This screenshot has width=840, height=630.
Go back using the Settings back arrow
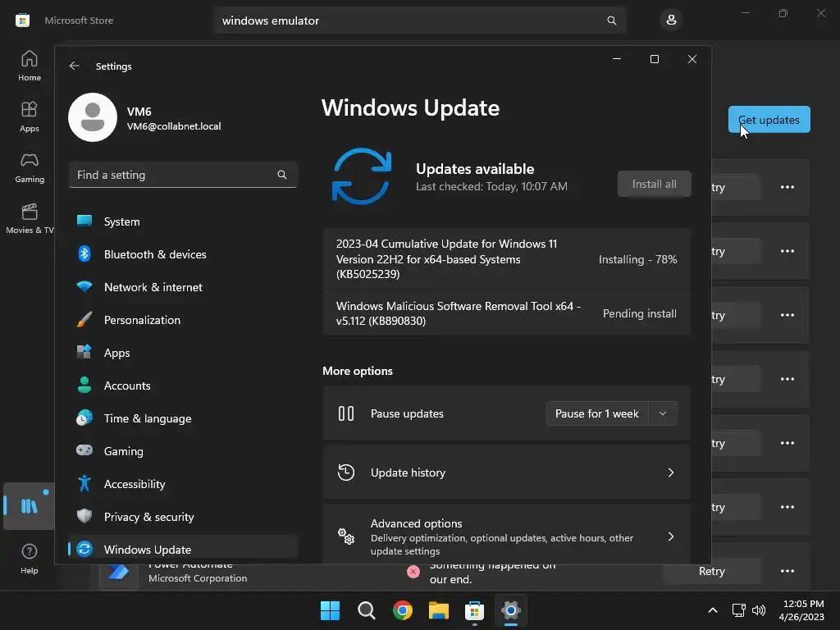tap(75, 66)
